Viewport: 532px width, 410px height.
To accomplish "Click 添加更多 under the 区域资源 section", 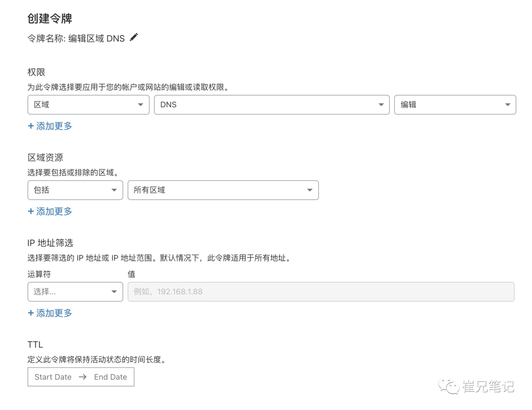I will (50, 211).
